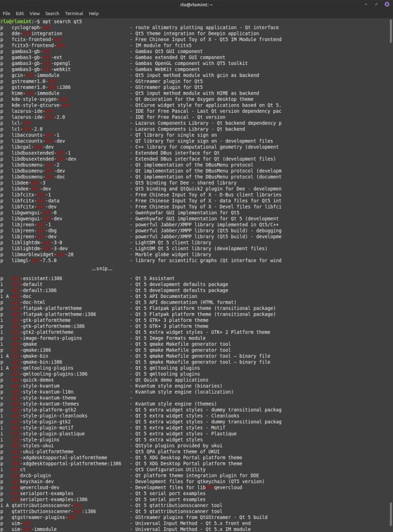Open the Help menu
393x532 pixels.
click(x=94, y=13)
